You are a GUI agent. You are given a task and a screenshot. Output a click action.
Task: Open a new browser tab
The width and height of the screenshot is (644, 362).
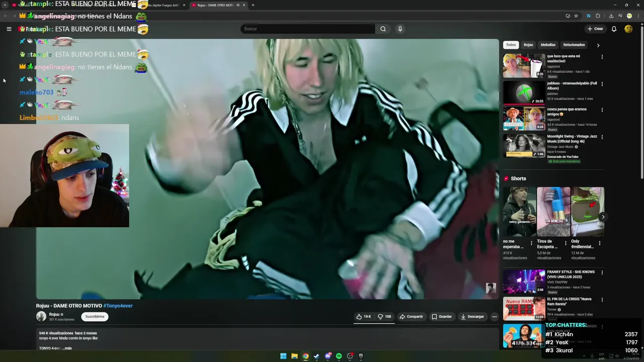pyautogui.click(x=253, y=5)
